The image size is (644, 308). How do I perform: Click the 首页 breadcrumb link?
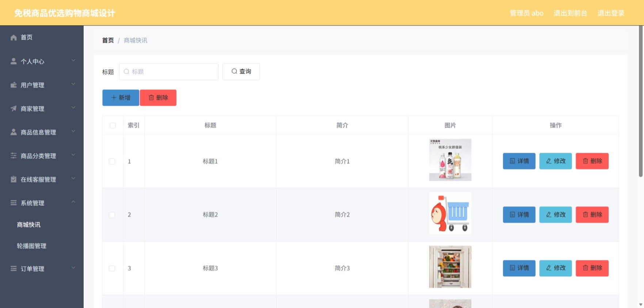click(108, 40)
